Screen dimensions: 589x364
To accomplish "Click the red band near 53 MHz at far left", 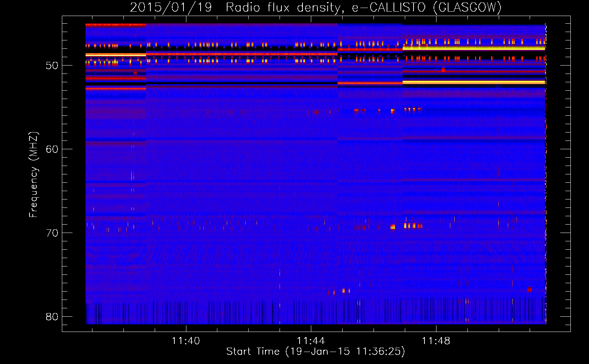I will [x=115, y=88].
